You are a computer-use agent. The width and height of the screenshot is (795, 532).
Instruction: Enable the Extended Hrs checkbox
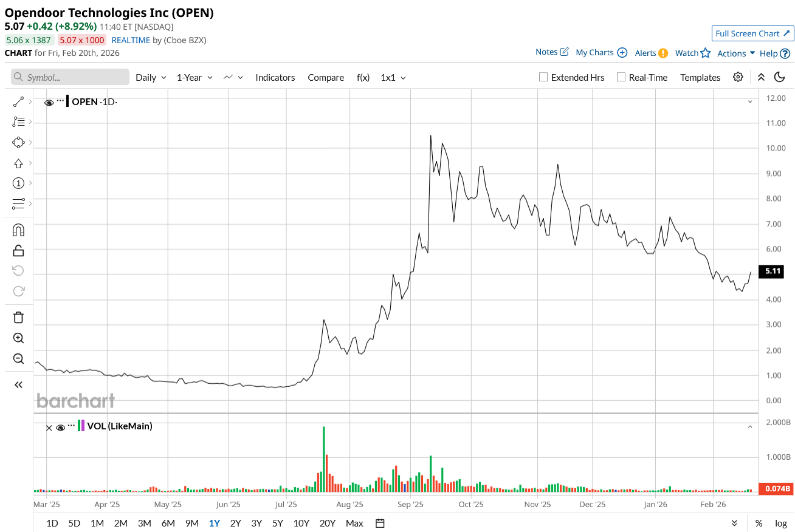543,77
